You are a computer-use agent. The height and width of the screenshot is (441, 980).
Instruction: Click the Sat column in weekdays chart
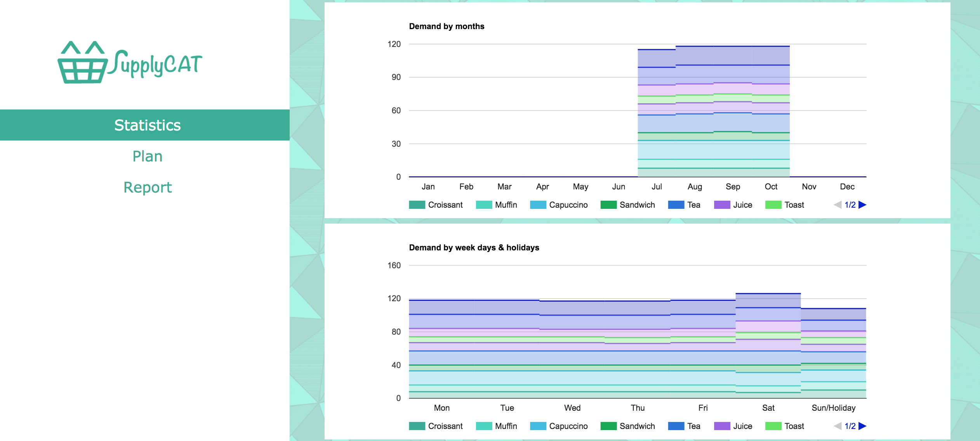[x=768, y=346]
